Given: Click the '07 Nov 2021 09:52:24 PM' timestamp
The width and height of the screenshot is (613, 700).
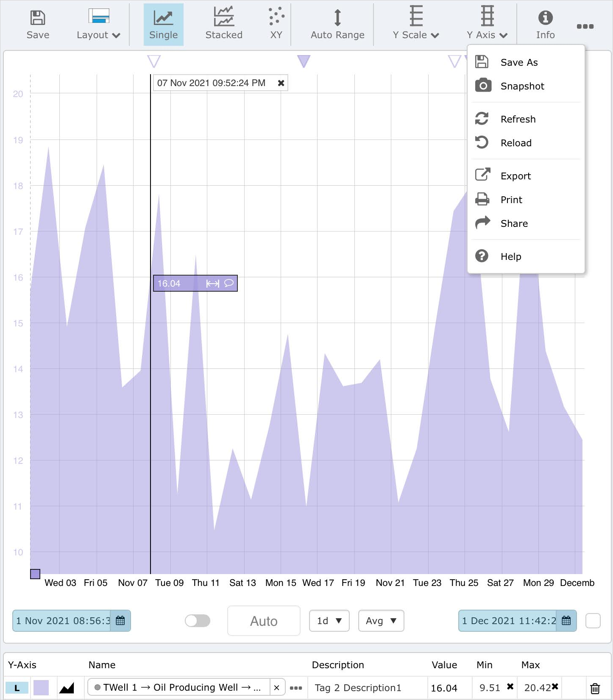Looking at the screenshot, I should tap(211, 83).
